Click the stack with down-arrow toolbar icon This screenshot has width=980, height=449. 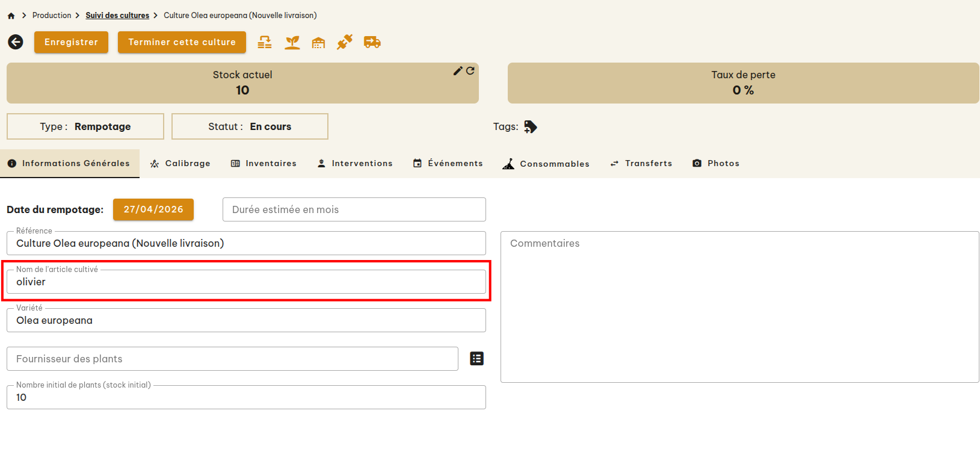tap(265, 42)
